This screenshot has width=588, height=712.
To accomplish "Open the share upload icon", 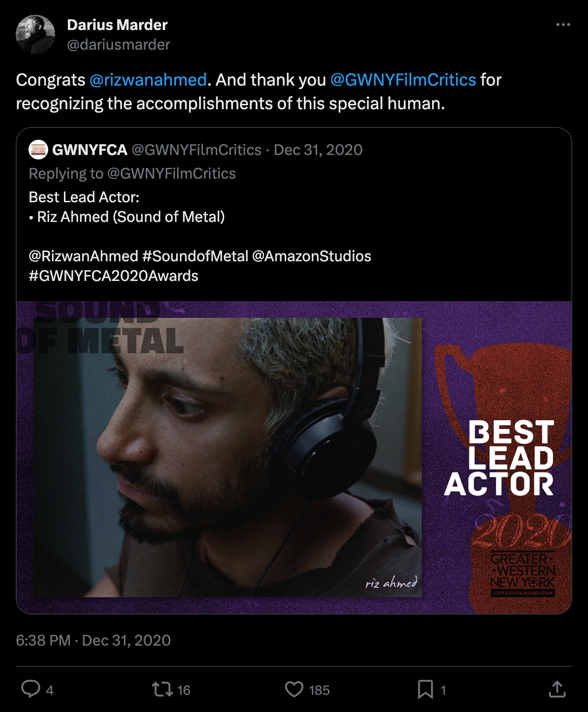I will tap(557, 689).
